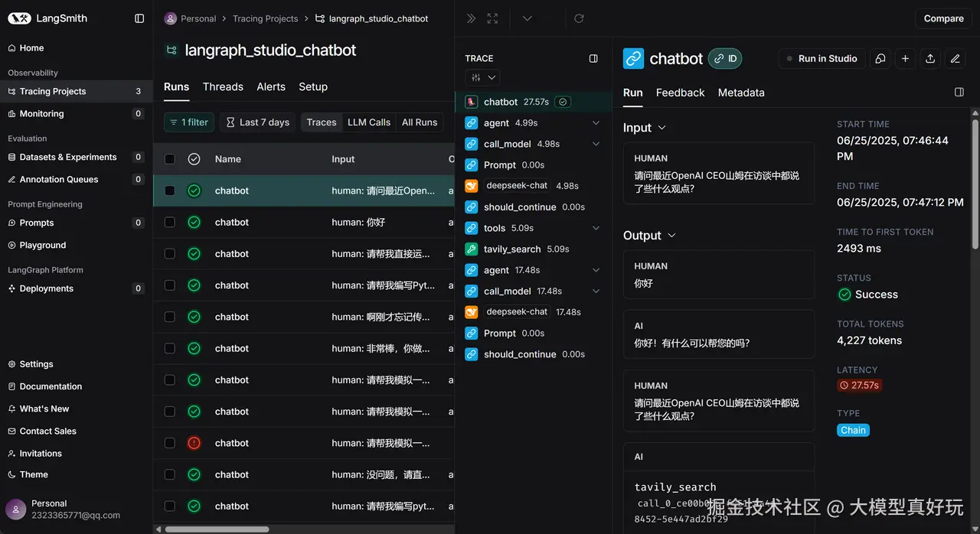This screenshot has width=980, height=534.
Task: Open the Metadata tab of the run
Action: coord(741,93)
